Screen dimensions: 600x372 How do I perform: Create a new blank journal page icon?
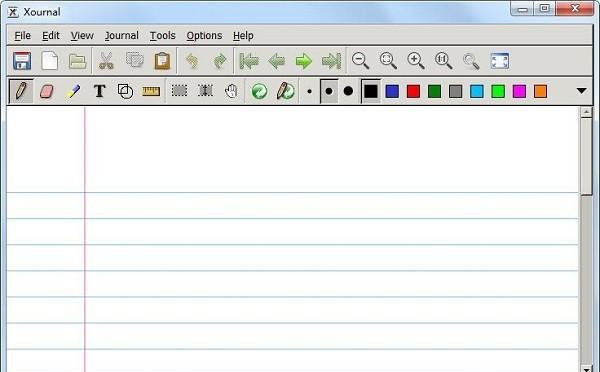(50, 61)
